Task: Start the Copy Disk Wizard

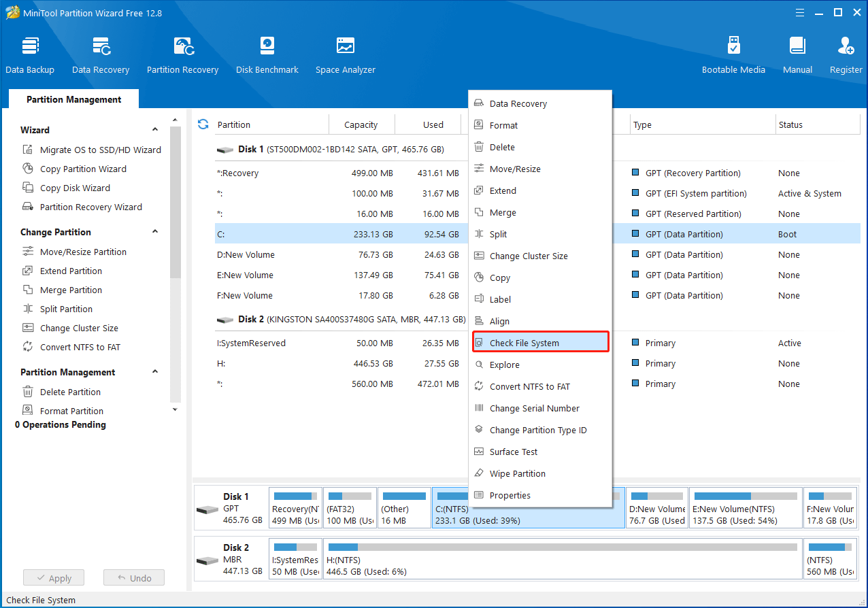Action: 66,188
